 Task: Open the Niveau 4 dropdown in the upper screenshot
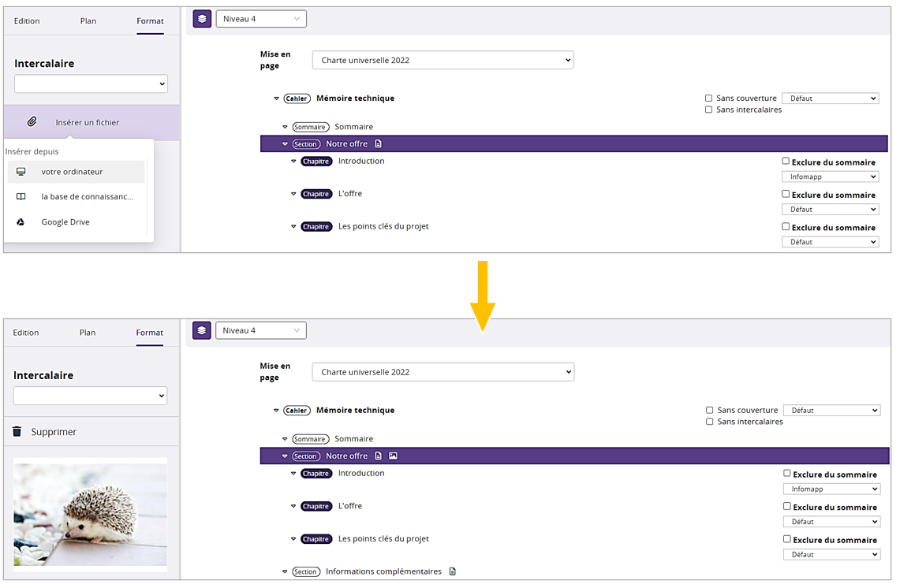[x=261, y=19]
